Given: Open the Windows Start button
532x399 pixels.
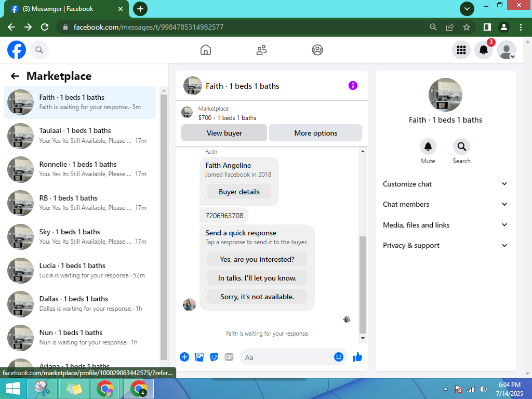Looking at the screenshot, I should 13,389.
